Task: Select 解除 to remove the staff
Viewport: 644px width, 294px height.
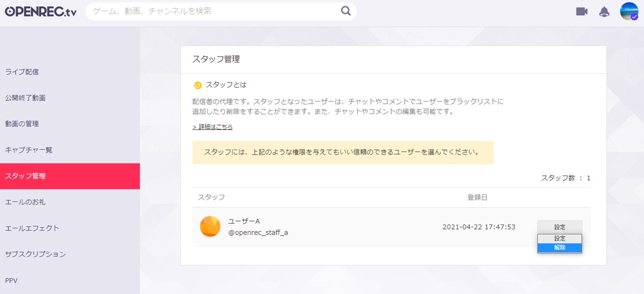Action: coord(559,248)
